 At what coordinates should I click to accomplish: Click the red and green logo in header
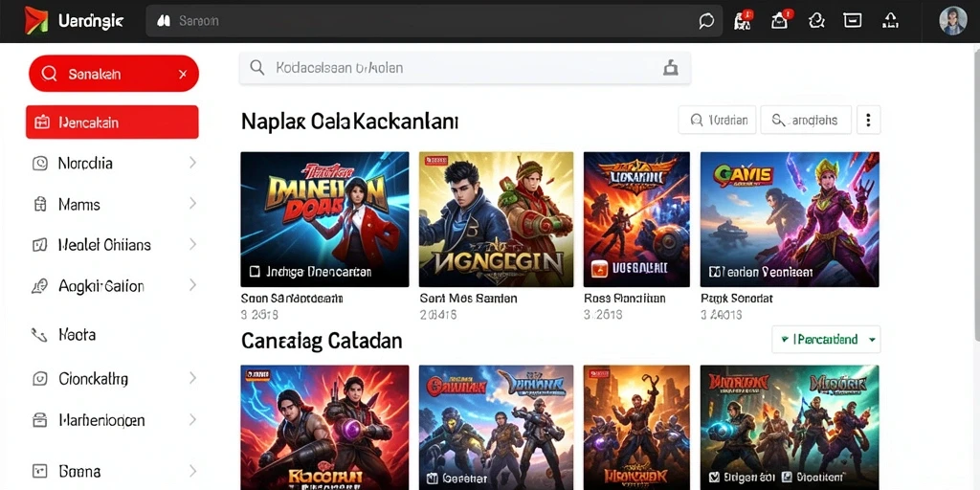point(35,20)
